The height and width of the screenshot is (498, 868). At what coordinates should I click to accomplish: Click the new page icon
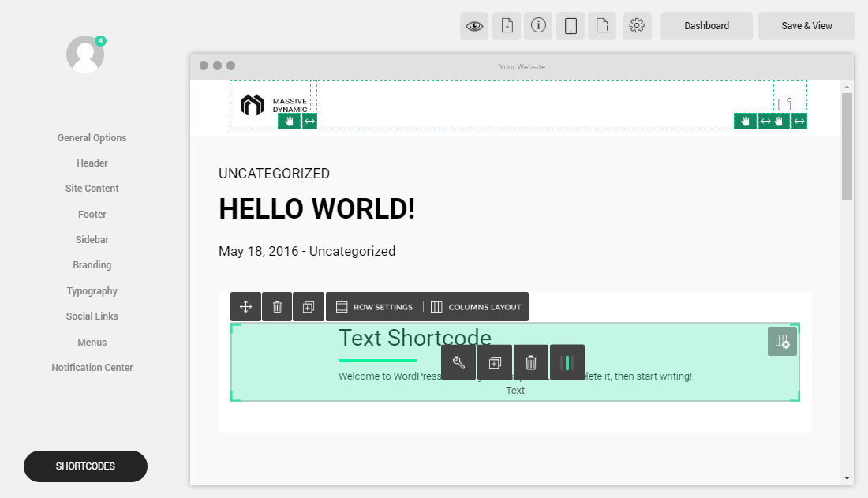[603, 25]
